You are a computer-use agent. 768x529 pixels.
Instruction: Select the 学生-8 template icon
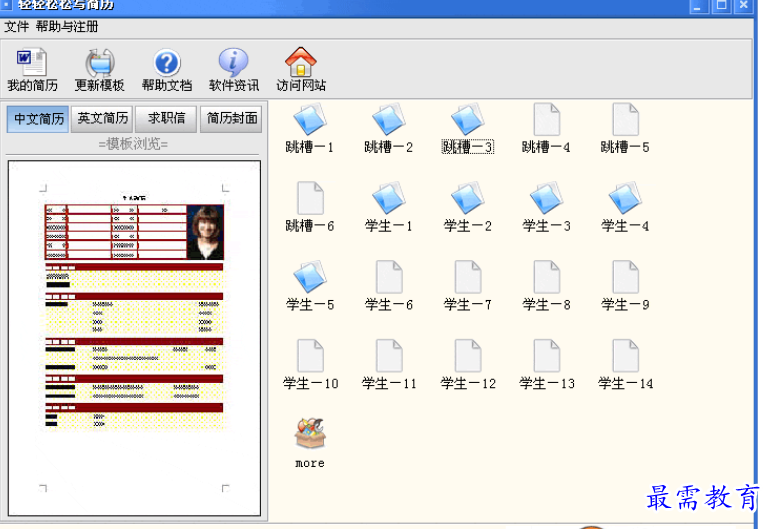[x=547, y=277]
